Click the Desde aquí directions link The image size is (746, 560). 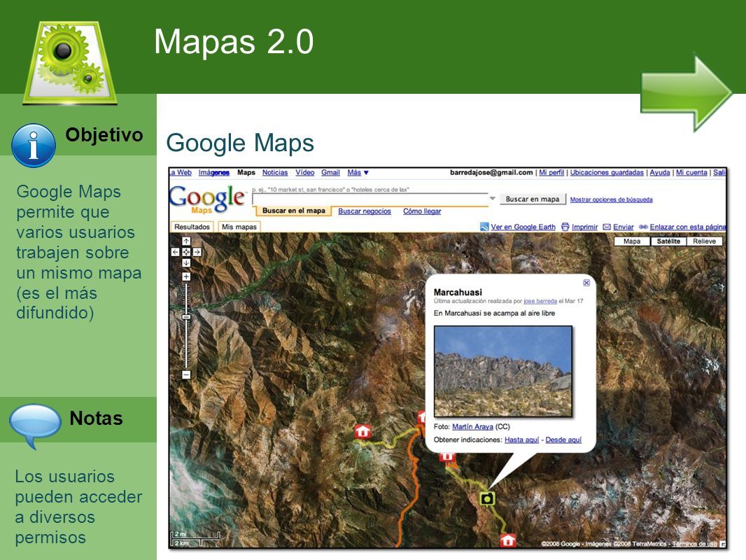(x=563, y=440)
